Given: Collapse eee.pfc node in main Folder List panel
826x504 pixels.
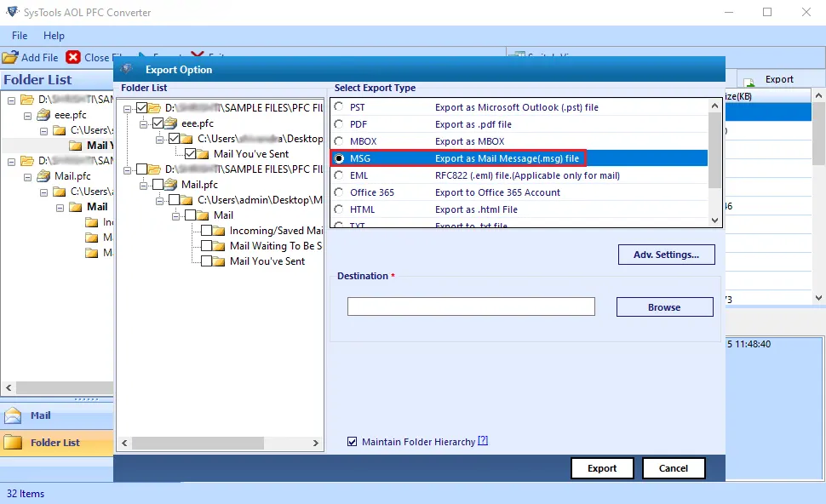Looking at the screenshot, I should click(27, 116).
